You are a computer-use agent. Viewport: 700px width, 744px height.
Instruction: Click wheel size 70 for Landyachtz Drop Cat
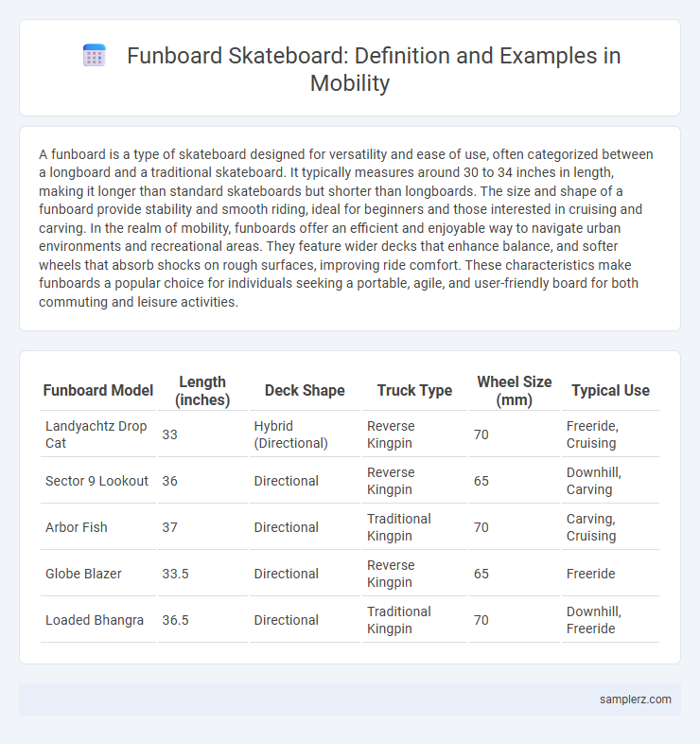[481, 434]
